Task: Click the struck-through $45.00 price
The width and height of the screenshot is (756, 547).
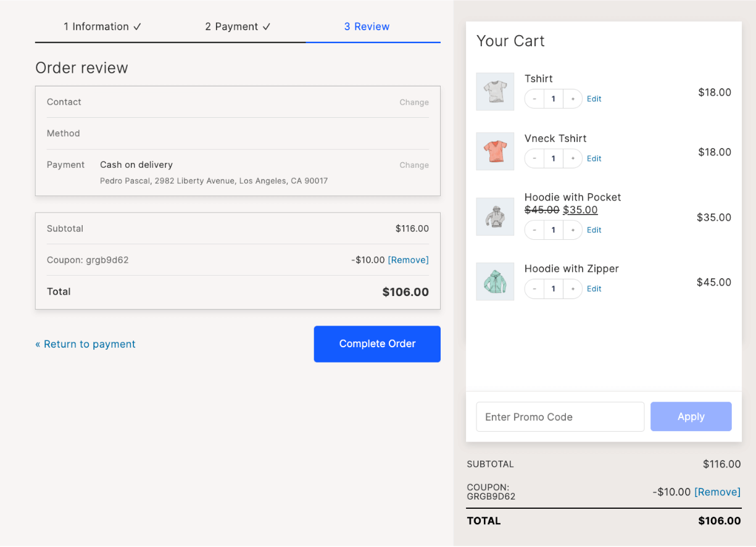Action: click(542, 210)
